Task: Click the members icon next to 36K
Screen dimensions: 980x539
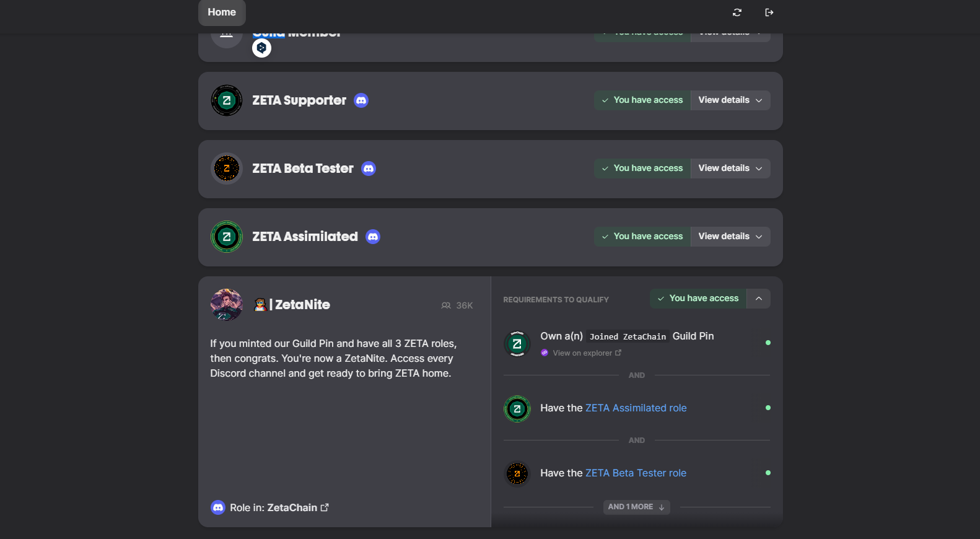Action: point(446,305)
